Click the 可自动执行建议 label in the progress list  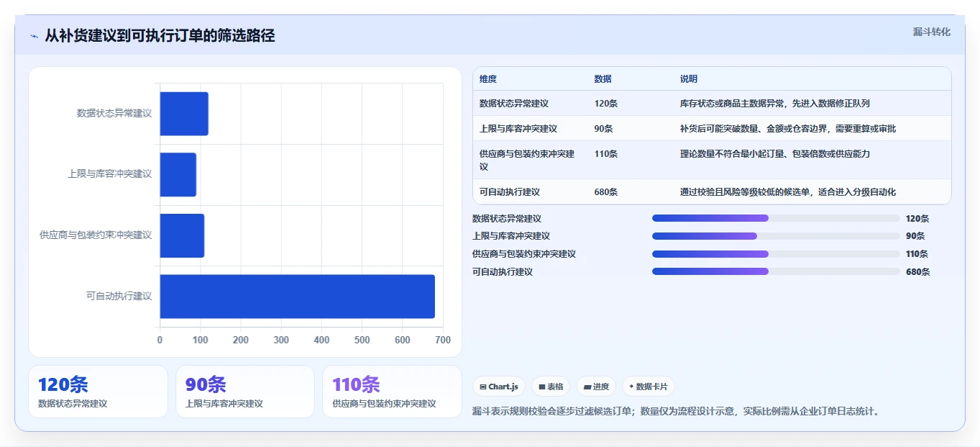click(503, 272)
